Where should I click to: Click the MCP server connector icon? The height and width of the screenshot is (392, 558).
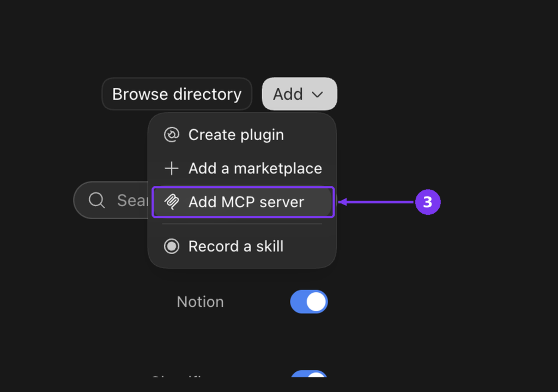click(x=172, y=202)
